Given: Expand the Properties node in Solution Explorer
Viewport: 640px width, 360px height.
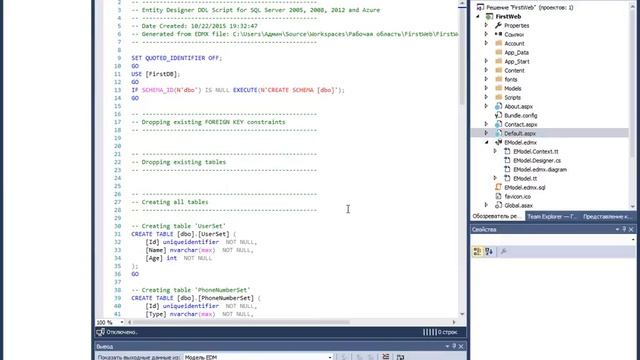Looking at the screenshot, I should (x=486, y=25).
